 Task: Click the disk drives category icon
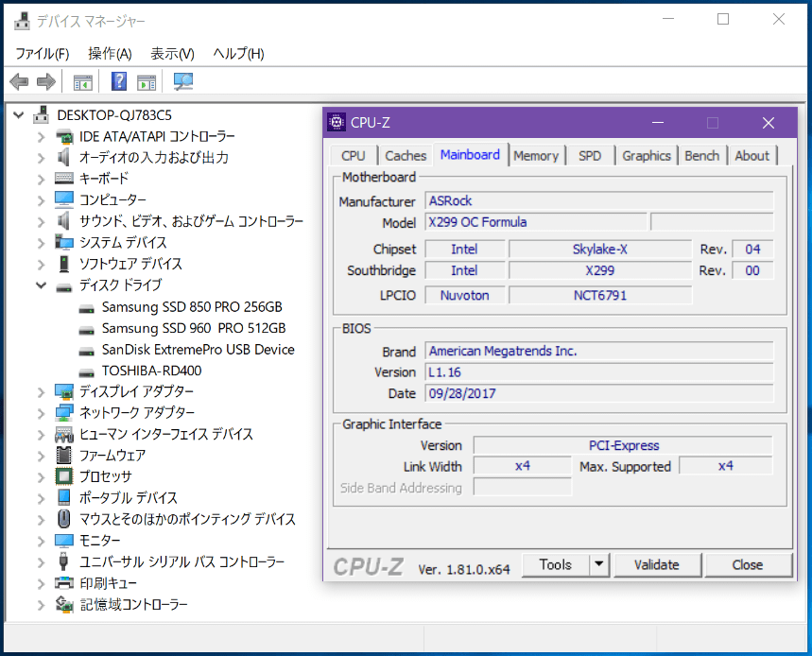[x=64, y=286]
